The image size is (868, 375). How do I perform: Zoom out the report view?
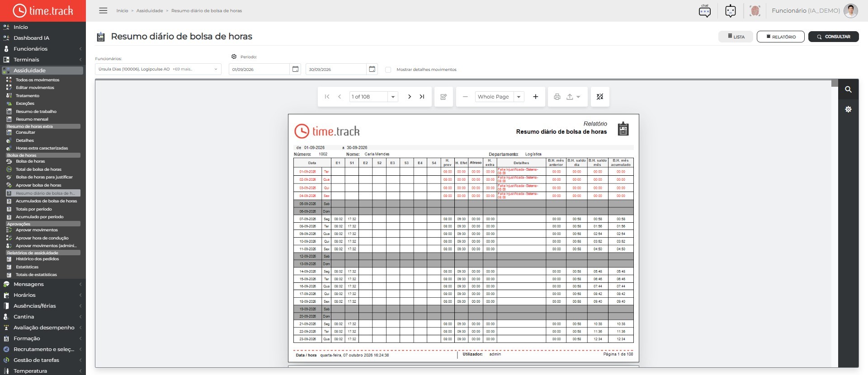[x=465, y=97]
